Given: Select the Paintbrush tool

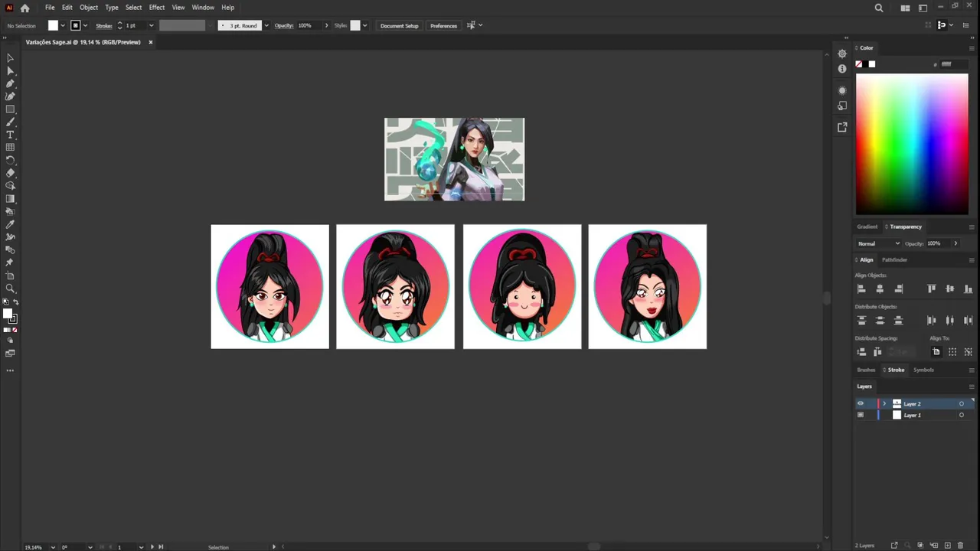Looking at the screenshot, I should click(x=10, y=122).
